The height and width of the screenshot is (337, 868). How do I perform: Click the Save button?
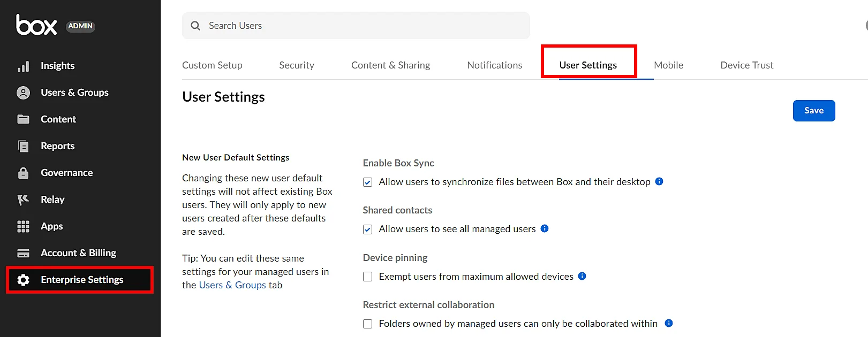click(814, 111)
